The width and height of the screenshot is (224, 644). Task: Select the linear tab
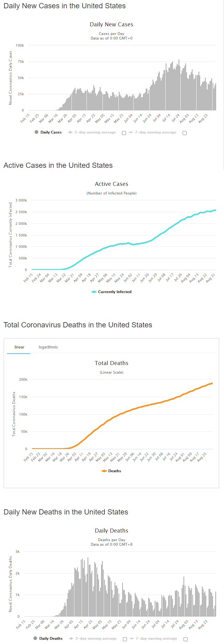pos(19,347)
